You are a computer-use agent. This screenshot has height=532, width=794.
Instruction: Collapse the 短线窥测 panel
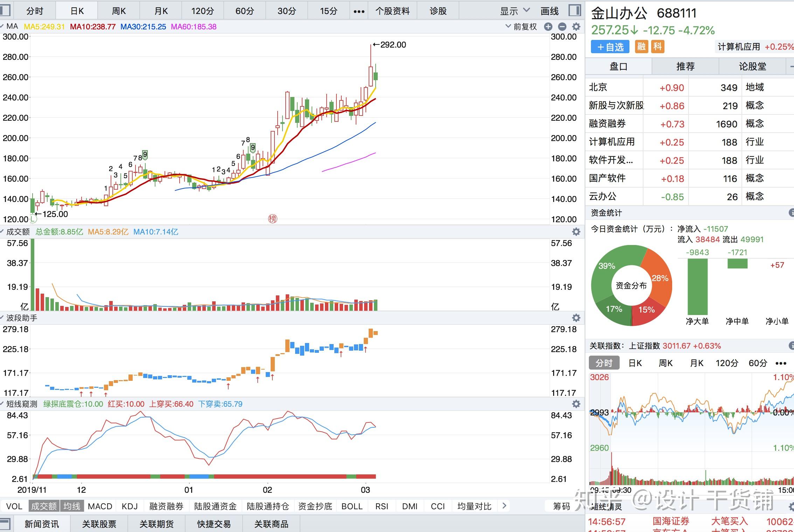pos(2,404)
